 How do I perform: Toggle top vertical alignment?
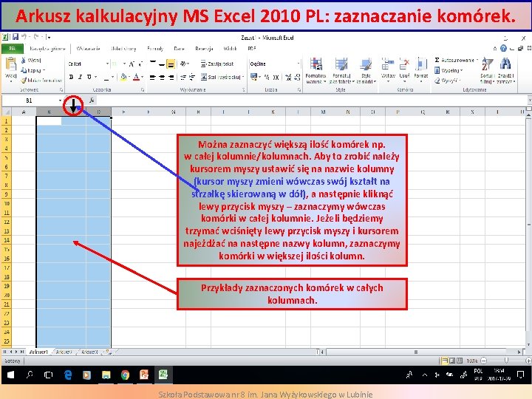153,64
